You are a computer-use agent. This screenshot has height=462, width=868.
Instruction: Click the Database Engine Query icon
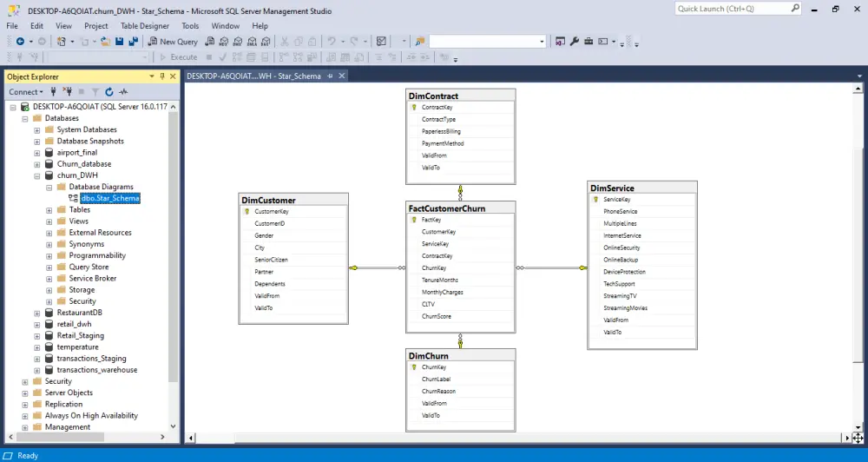coord(210,42)
